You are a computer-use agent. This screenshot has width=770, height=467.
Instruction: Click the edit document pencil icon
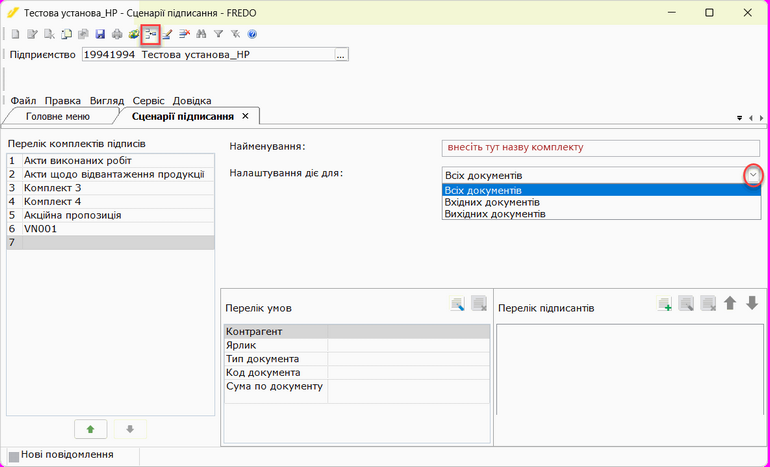[x=32, y=34]
